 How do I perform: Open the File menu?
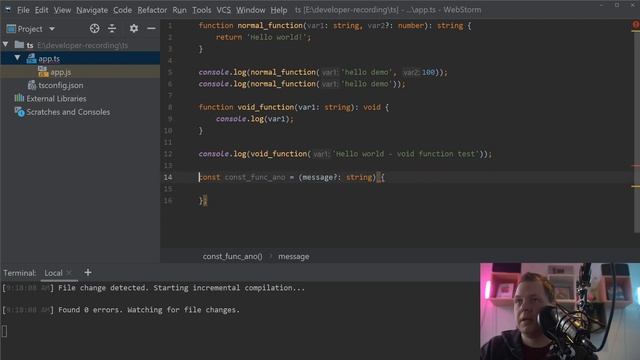pos(23,10)
